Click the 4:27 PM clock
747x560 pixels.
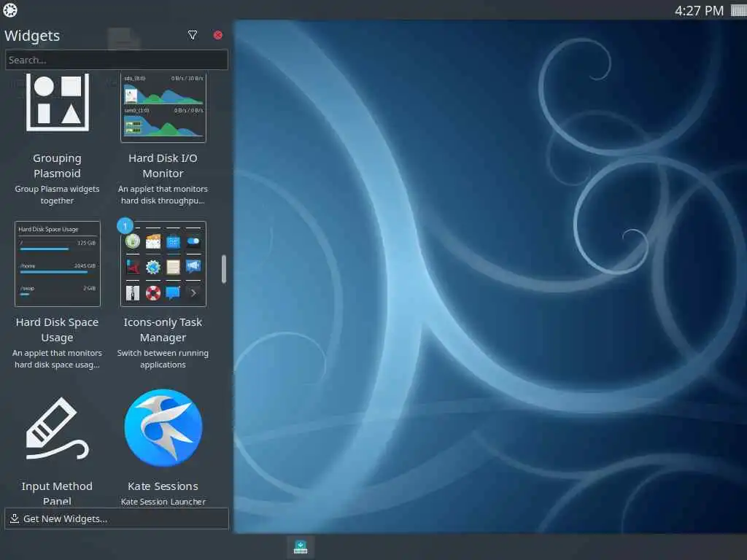(x=699, y=10)
